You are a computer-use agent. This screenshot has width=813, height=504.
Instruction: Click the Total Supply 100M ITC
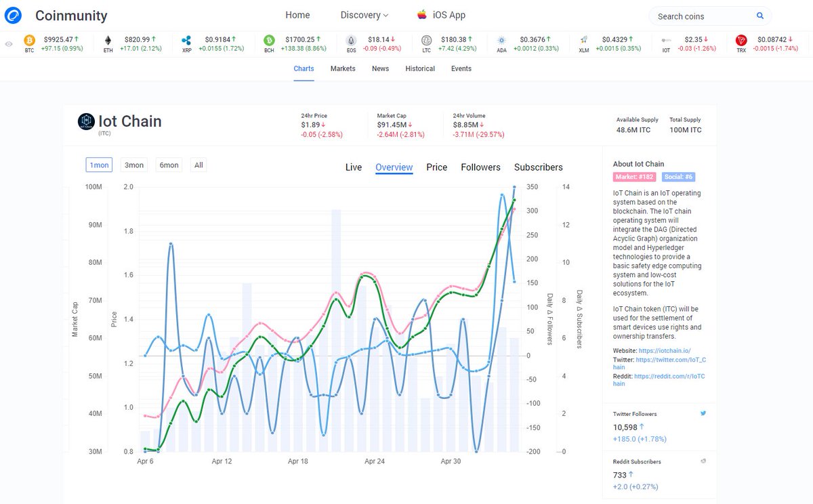(x=686, y=129)
